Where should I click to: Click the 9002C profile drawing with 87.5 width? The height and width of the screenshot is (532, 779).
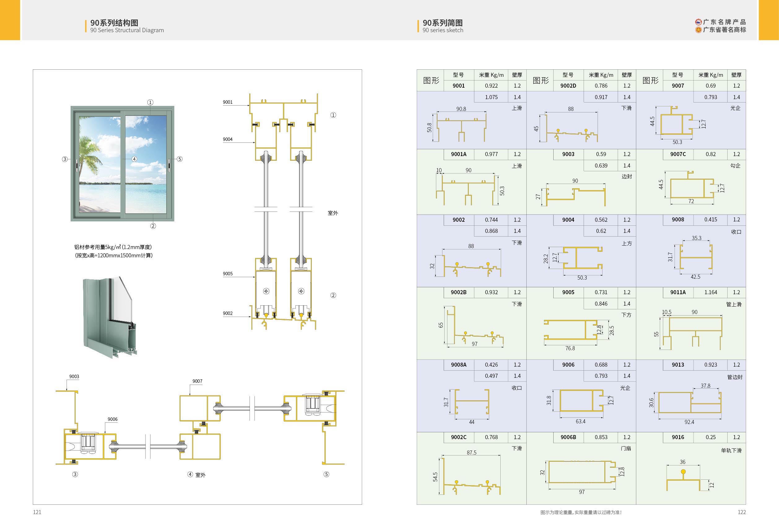point(467,473)
